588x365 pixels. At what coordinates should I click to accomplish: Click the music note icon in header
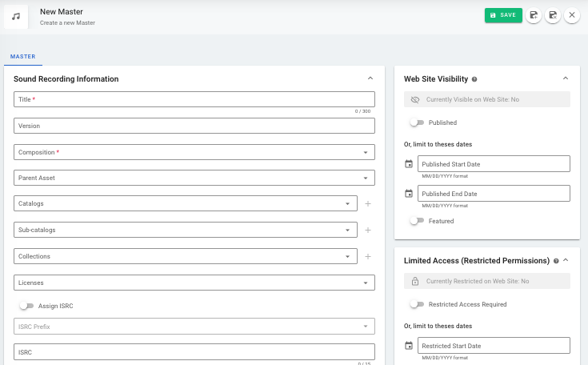[x=16, y=16]
